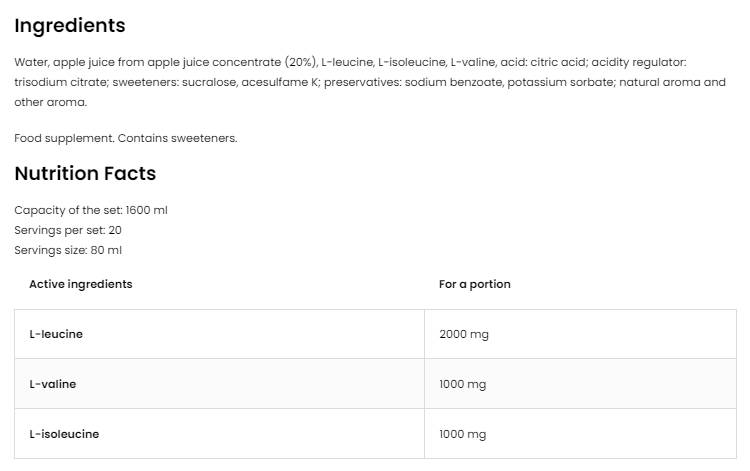The image size is (750, 471).
Task: Click the 'Active ingredients' column header
Action: [x=80, y=284]
